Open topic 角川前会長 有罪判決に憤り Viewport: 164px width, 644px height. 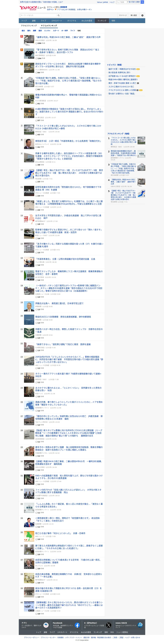(x=119, y=72)
